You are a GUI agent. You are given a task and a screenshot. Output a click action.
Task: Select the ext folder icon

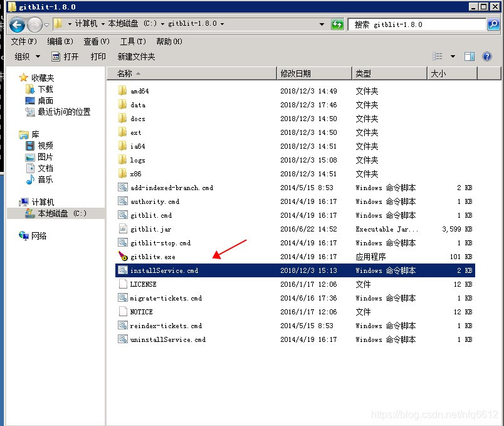point(122,132)
